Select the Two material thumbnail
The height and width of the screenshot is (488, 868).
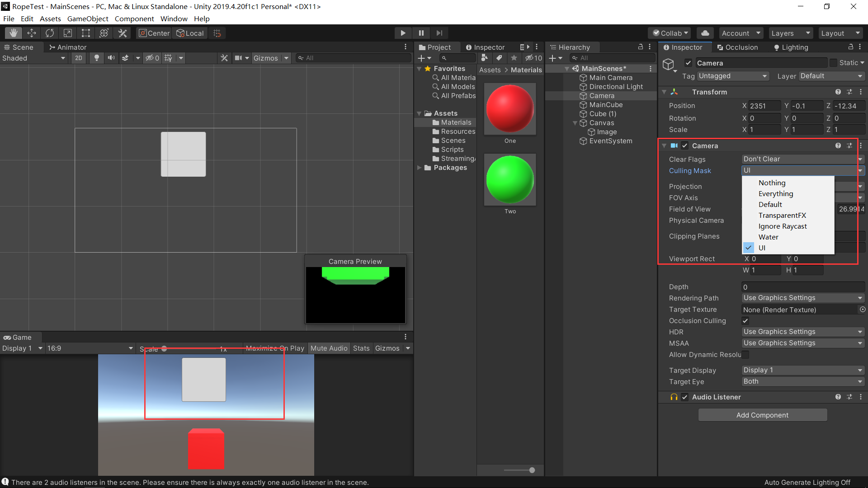(x=510, y=179)
